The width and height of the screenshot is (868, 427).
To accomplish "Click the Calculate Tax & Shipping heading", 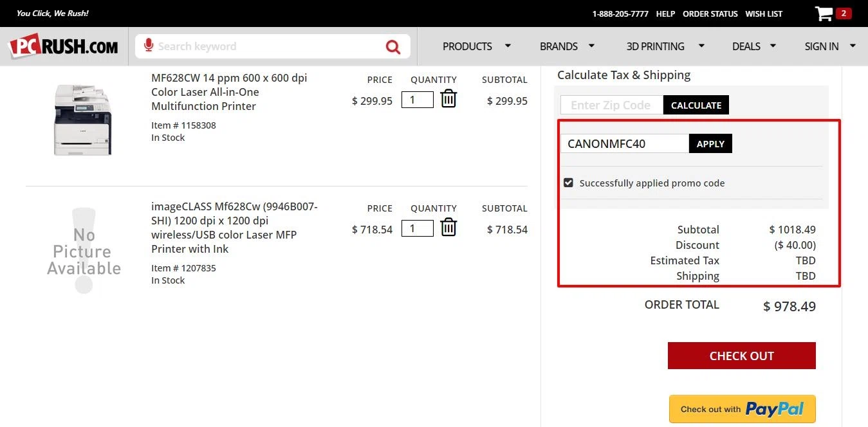I will click(x=623, y=75).
